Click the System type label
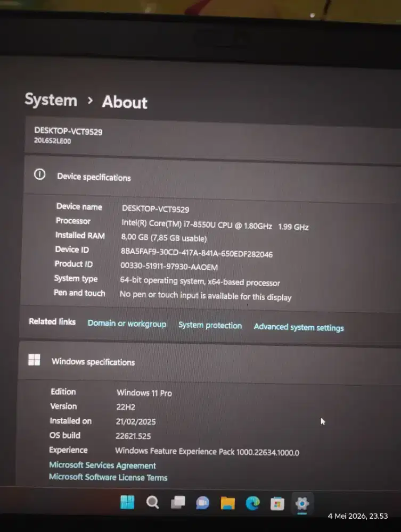This screenshot has height=532, width=401. point(76,279)
